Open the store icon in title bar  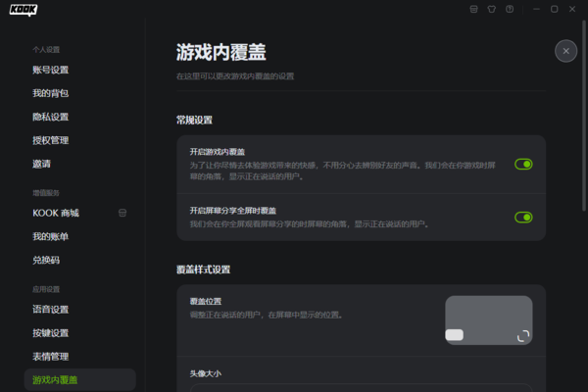click(474, 9)
